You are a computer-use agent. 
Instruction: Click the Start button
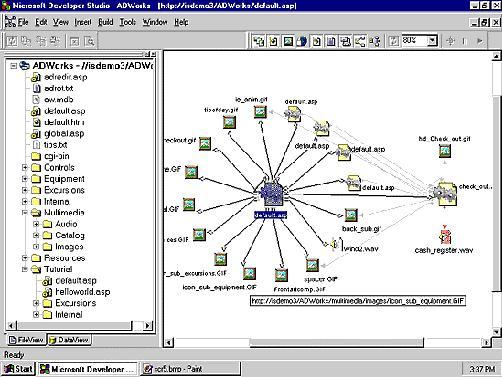pyautogui.click(x=19, y=369)
